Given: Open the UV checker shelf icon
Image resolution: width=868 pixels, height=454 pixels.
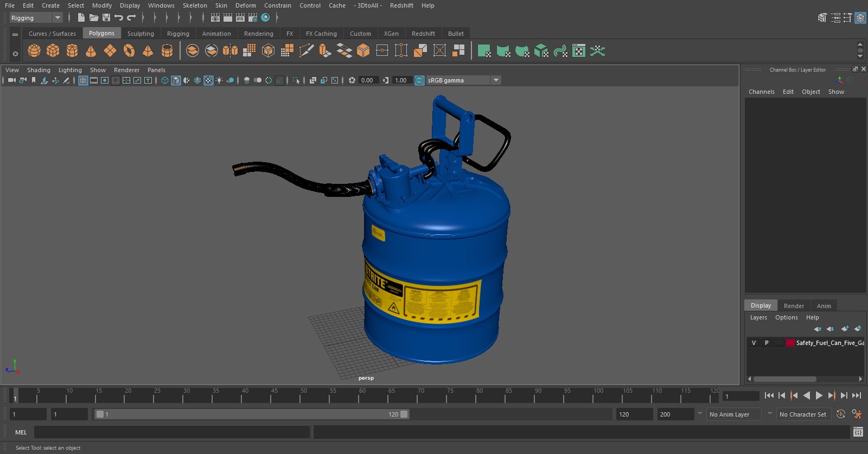Looking at the screenshot, I should coord(579,51).
